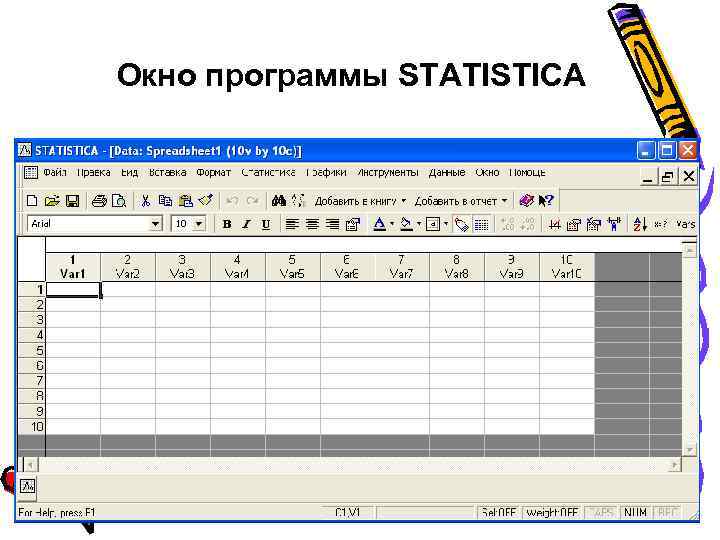
Task: Click the increase decimal places icon
Action: click(507, 224)
